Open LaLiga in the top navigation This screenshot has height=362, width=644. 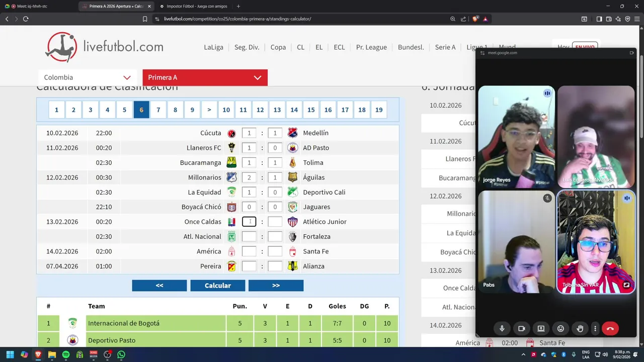(214, 47)
